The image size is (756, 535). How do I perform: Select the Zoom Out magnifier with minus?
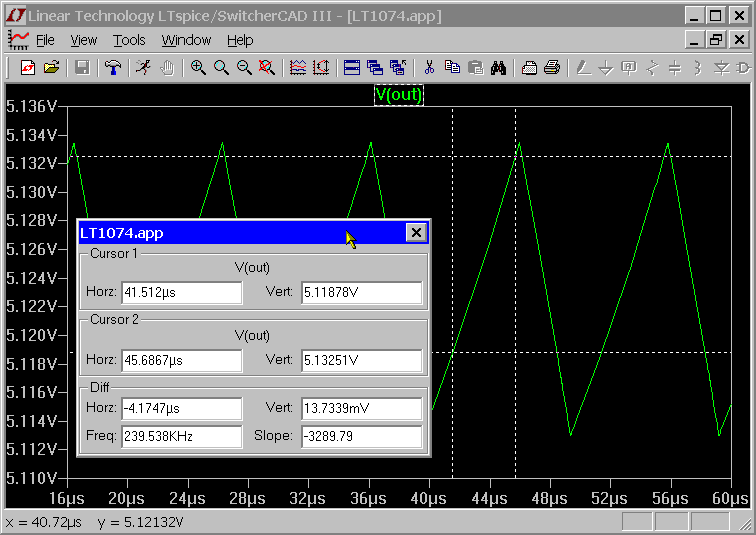click(244, 67)
